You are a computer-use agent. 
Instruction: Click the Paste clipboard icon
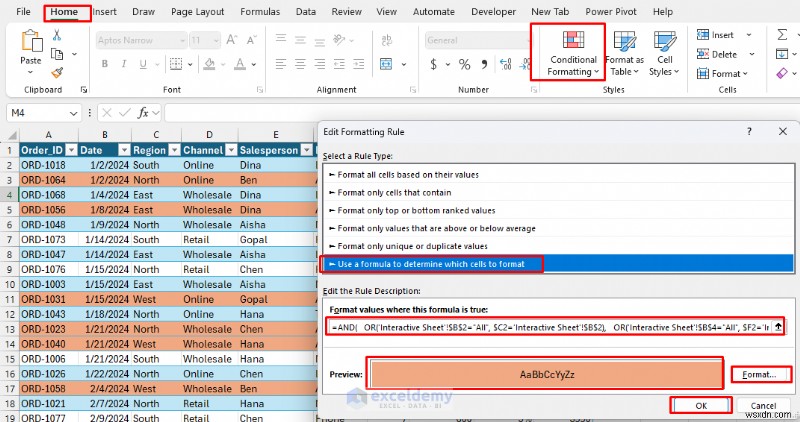31,41
